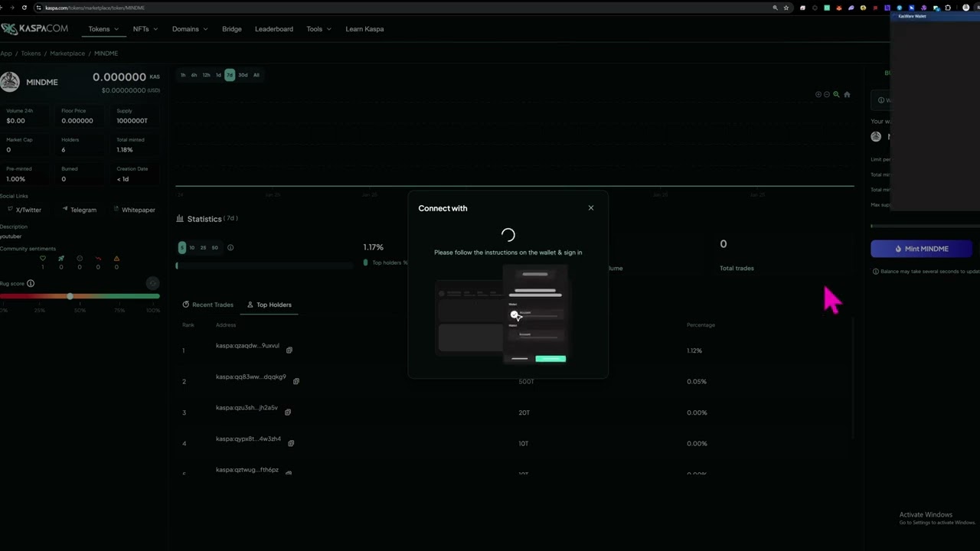The width and height of the screenshot is (980, 551).
Task: Click address kaspa:qzaqdw...9uxvul
Action: [x=247, y=346]
